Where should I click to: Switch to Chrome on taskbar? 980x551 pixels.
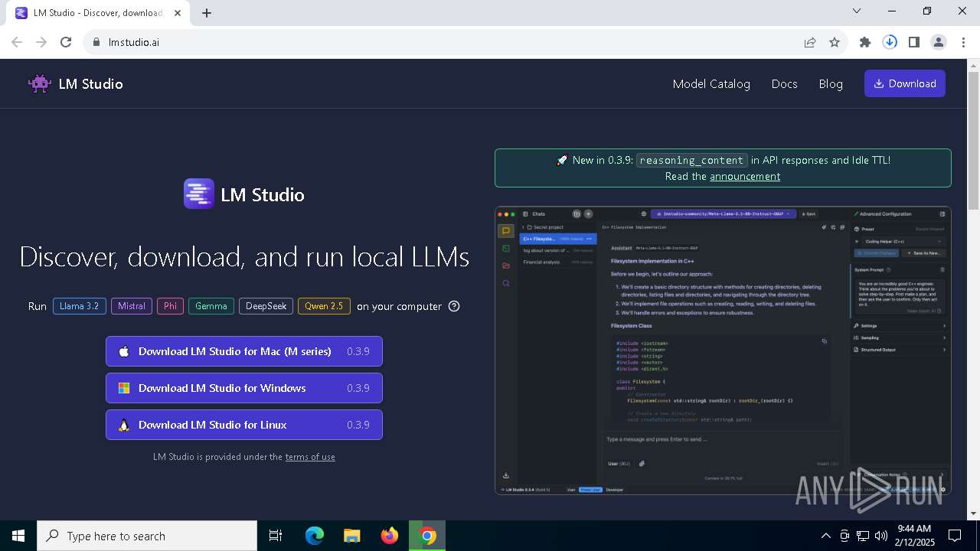(427, 536)
